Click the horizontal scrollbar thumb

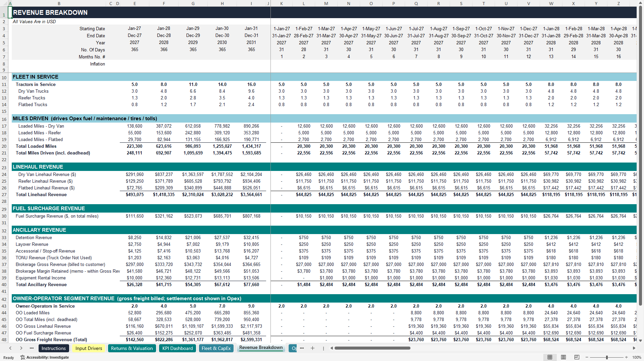click(372, 348)
